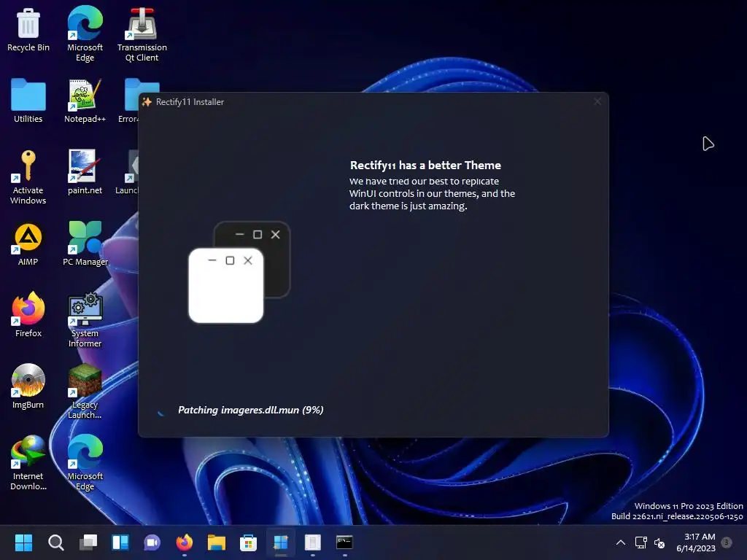The height and width of the screenshot is (560, 747).
Task: Launch Microsoft Edge from top desktop row
Action: pos(85,34)
